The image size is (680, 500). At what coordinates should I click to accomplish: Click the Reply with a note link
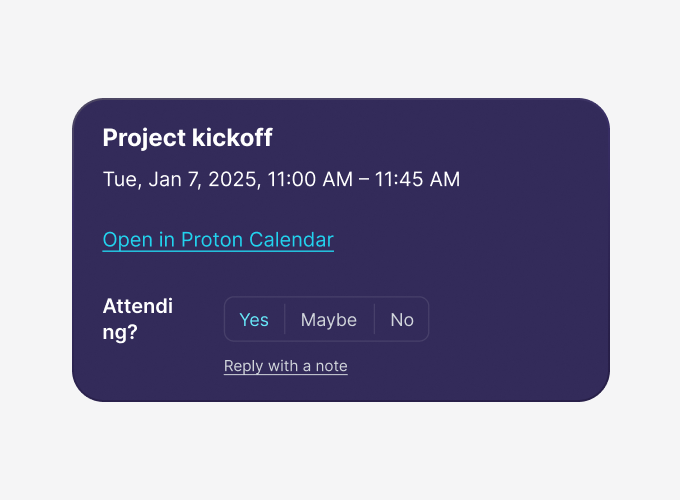coord(286,366)
